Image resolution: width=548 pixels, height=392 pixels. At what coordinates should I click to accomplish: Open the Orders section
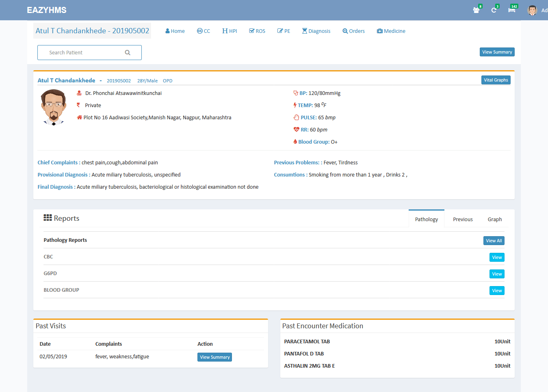tap(353, 31)
